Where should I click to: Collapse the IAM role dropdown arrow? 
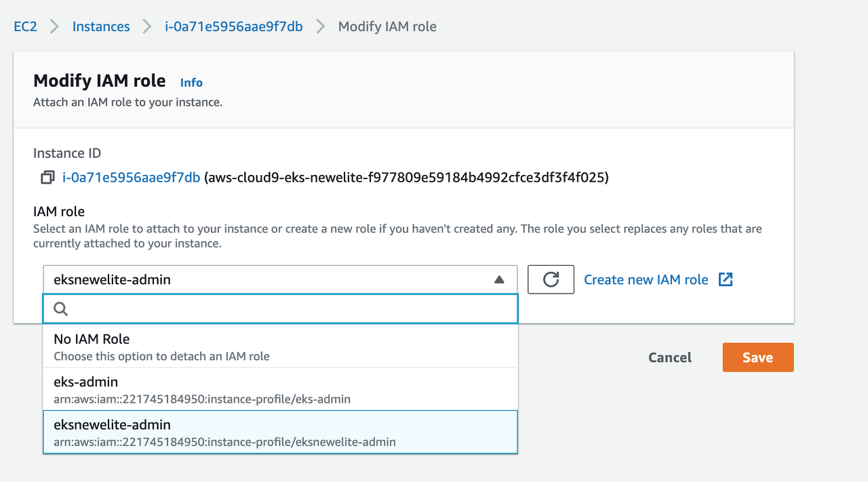(x=499, y=279)
